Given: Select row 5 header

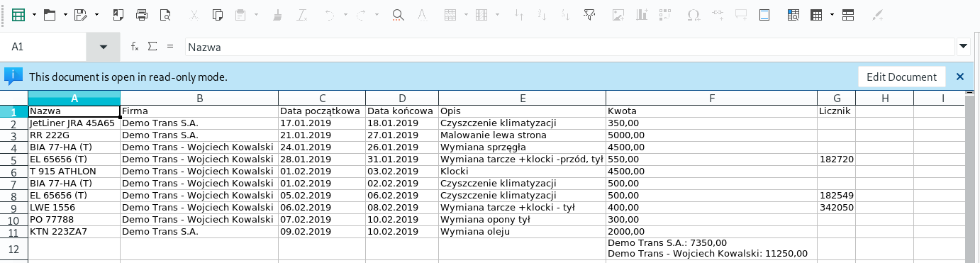Looking at the screenshot, I should click(13, 160).
